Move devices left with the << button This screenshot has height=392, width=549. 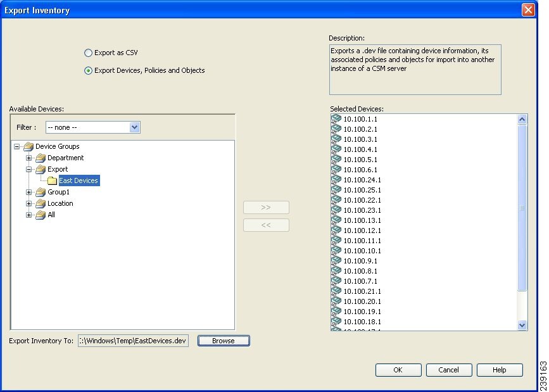click(266, 225)
